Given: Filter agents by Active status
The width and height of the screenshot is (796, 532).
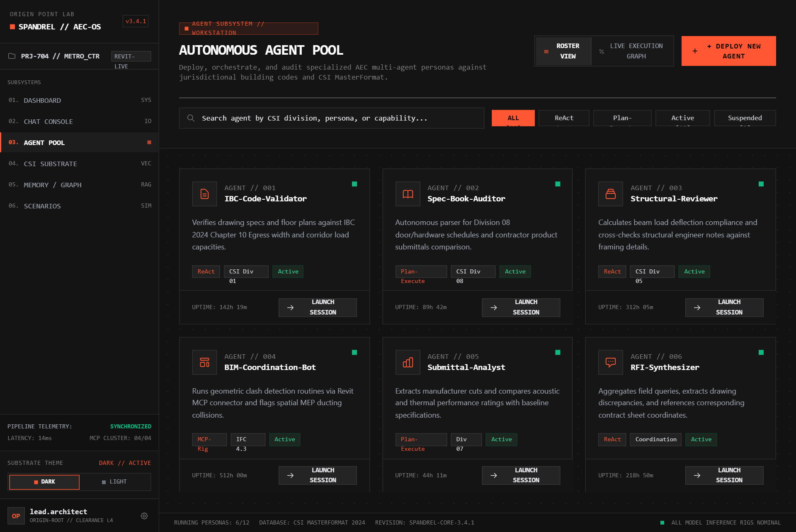Looking at the screenshot, I should coord(682,118).
